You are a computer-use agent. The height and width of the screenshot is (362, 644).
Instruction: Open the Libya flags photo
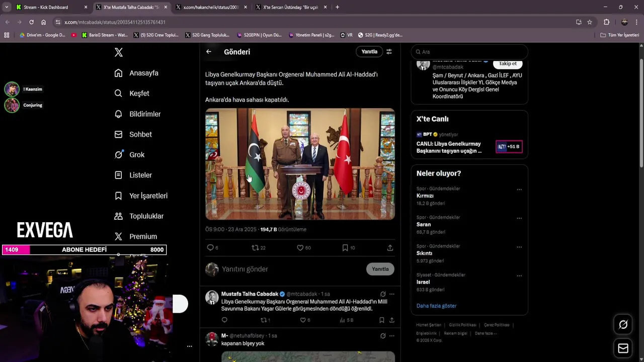pos(300,164)
